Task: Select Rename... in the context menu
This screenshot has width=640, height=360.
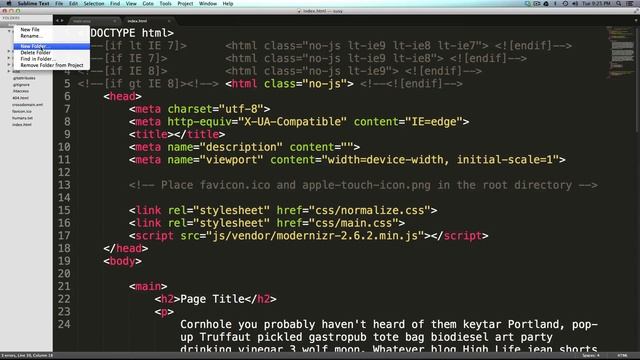Action: 51,36
